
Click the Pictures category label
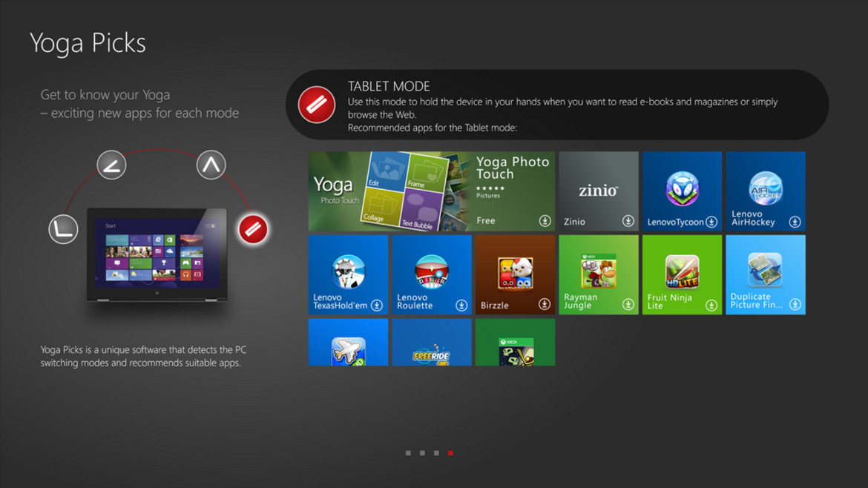tap(487, 195)
